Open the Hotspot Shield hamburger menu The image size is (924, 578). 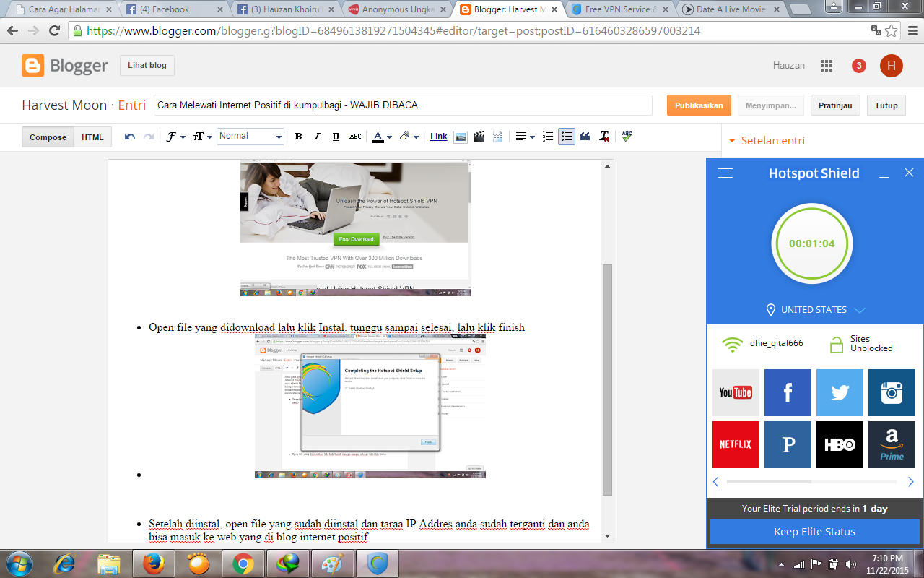coord(725,173)
